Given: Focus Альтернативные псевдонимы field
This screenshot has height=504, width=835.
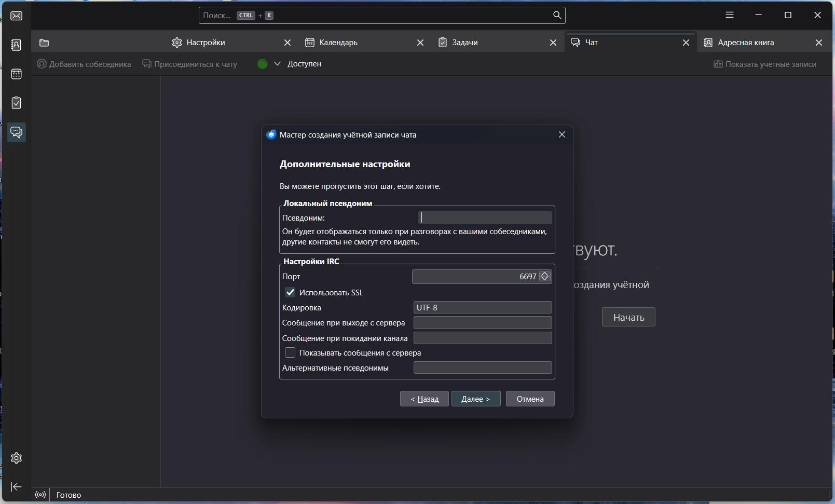Looking at the screenshot, I should pos(483,368).
